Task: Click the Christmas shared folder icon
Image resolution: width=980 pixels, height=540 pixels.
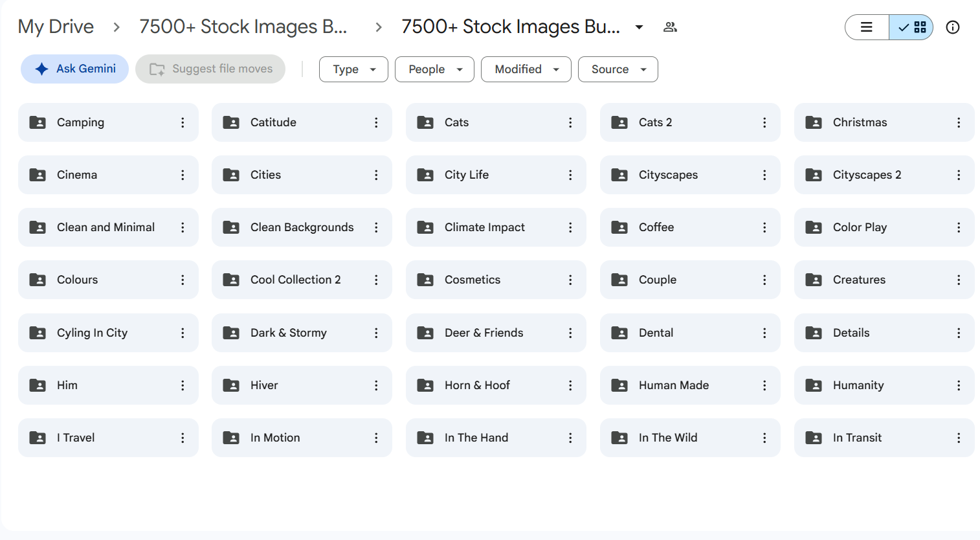Action: 814,122
